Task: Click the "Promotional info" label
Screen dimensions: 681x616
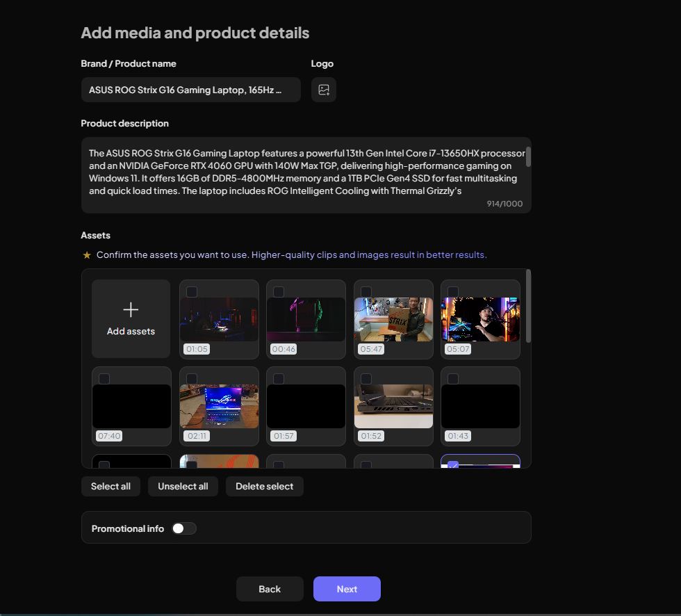Action: [x=128, y=528]
